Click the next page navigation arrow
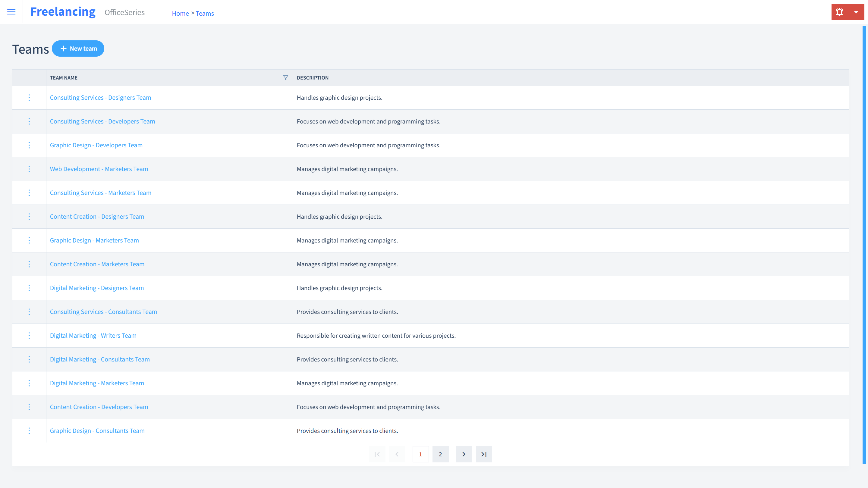Image resolution: width=868 pixels, height=488 pixels. pyautogui.click(x=464, y=454)
